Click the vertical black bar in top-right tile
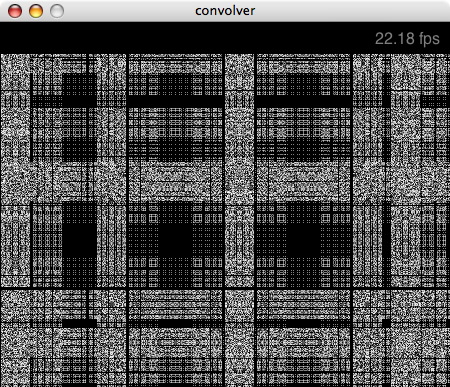This screenshot has height=387, width=450. click(x=386, y=117)
